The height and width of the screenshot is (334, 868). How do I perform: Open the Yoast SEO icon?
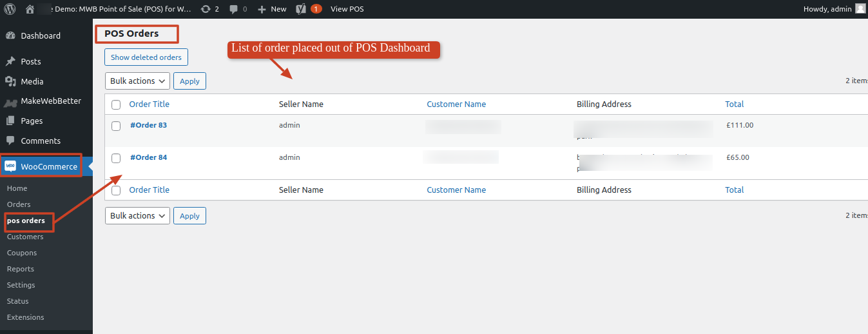301,9
